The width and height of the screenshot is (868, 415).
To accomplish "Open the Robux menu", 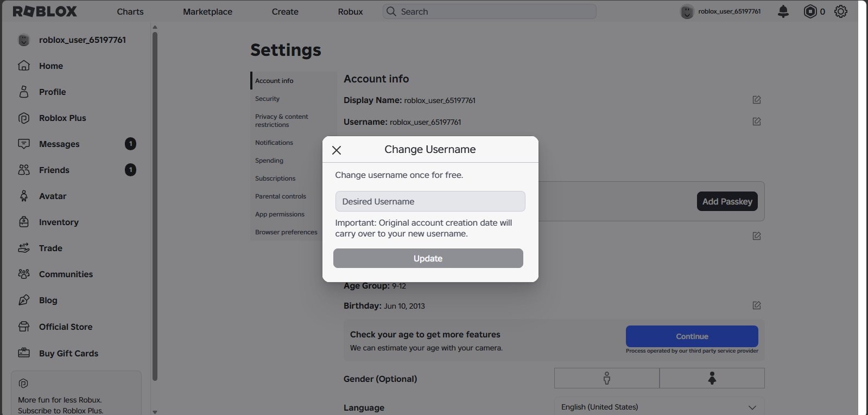I will 350,11.
